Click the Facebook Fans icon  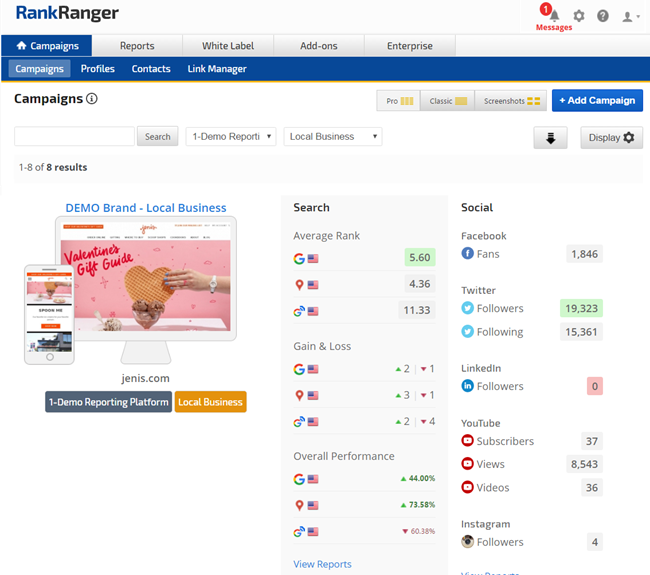[467, 253]
